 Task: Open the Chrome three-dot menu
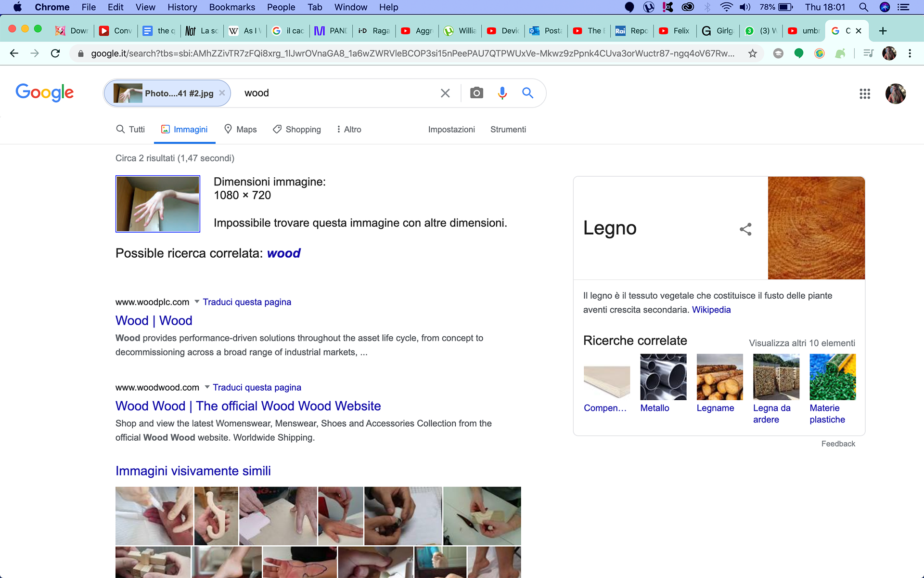click(x=910, y=53)
